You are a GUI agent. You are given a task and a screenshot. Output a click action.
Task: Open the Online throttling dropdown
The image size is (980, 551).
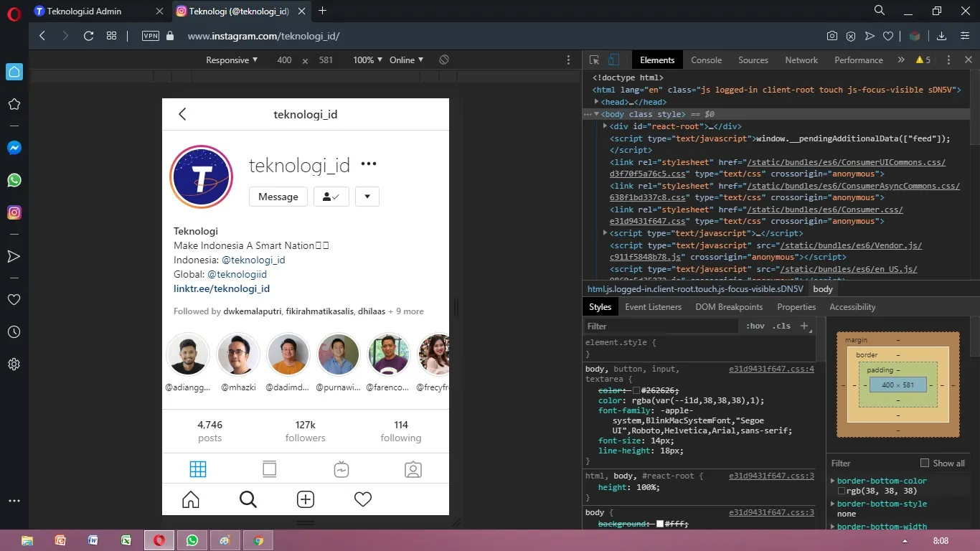pos(406,60)
